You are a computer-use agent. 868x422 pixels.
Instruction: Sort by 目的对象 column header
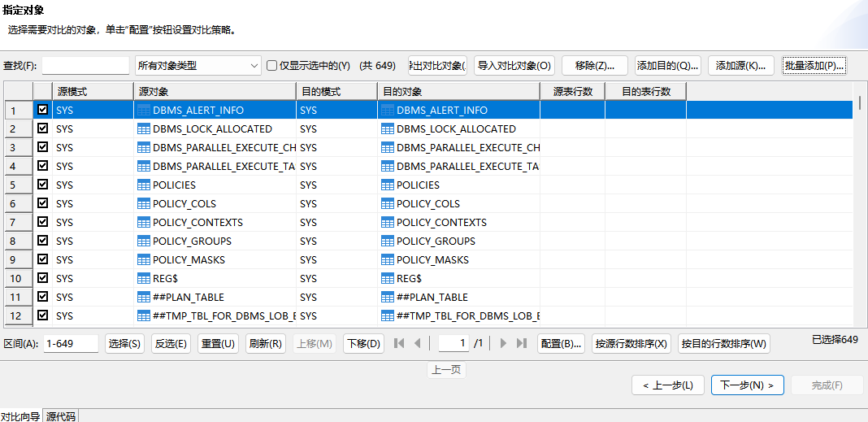click(x=458, y=91)
